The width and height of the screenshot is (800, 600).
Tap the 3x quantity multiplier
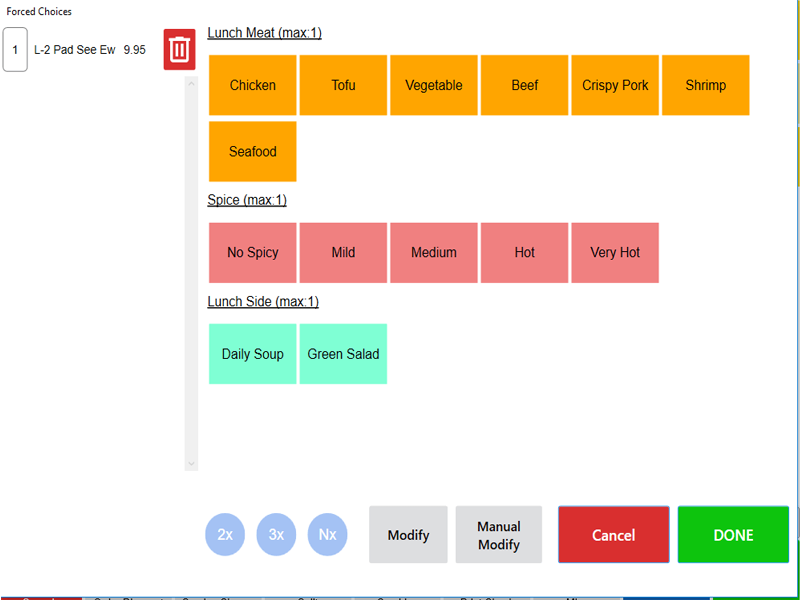276,534
